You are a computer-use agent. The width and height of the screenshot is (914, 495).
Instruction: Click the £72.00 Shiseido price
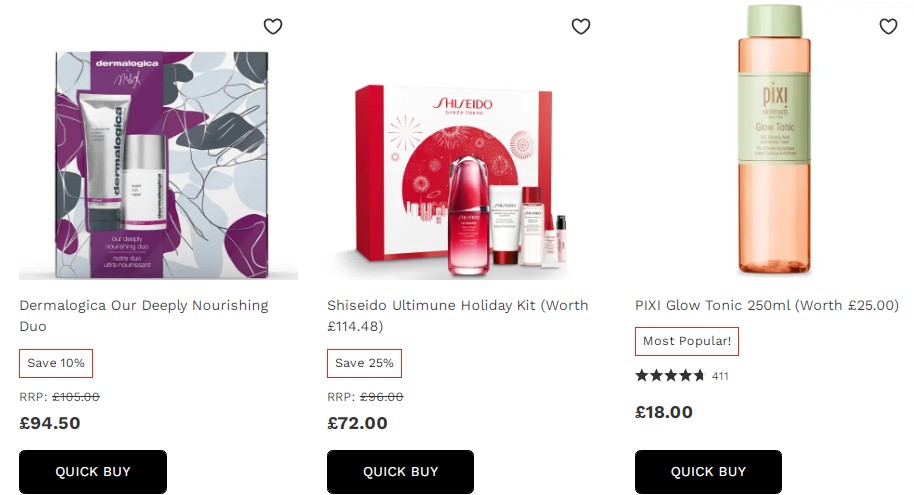[x=357, y=423]
